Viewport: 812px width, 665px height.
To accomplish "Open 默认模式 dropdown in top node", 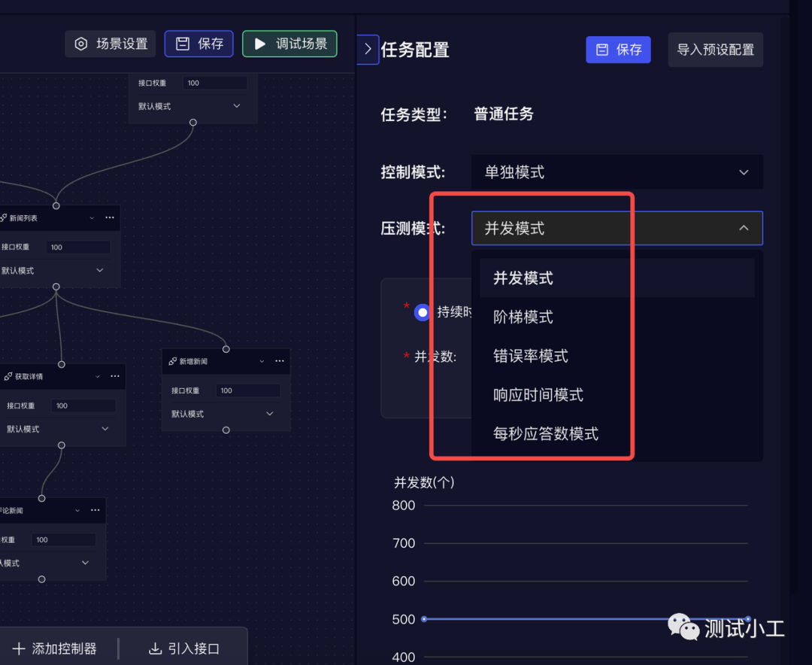I will [189, 106].
